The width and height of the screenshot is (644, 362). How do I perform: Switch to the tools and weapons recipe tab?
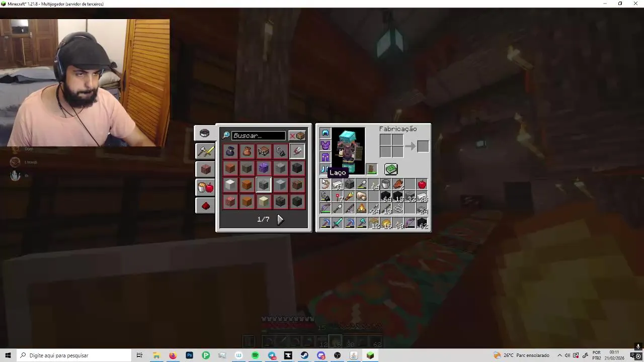(205, 151)
